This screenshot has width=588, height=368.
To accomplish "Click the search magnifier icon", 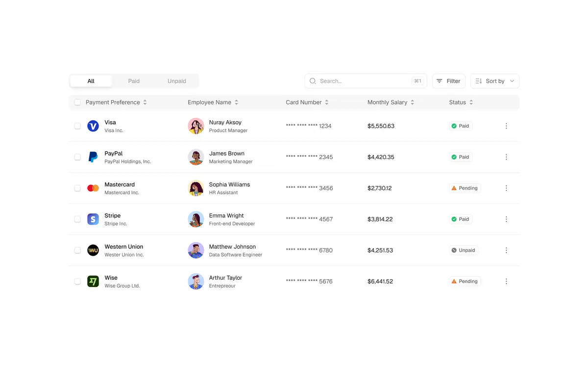I will pyautogui.click(x=313, y=81).
